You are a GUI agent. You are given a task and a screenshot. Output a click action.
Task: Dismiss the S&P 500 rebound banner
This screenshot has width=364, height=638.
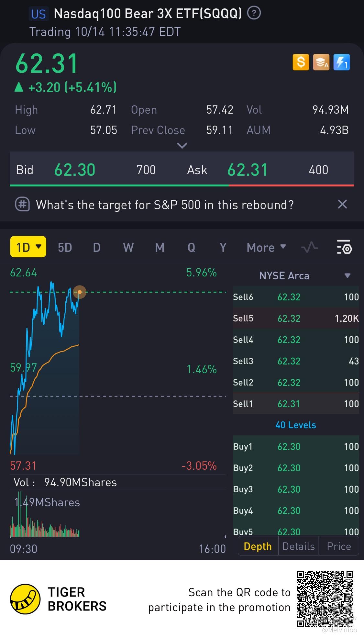pyautogui.click(x=342, y=204)
